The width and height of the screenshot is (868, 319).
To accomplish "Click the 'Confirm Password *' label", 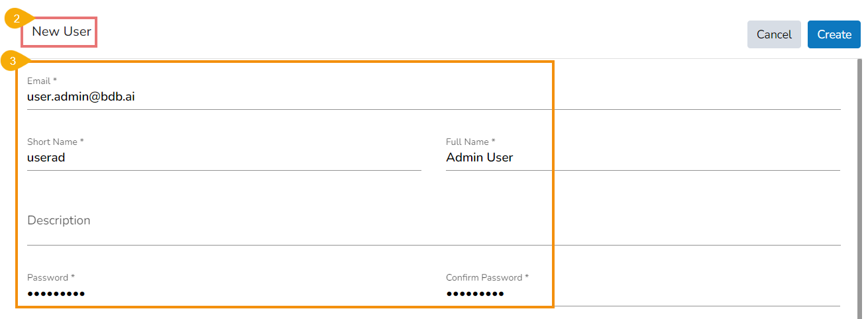I will 487,277.
